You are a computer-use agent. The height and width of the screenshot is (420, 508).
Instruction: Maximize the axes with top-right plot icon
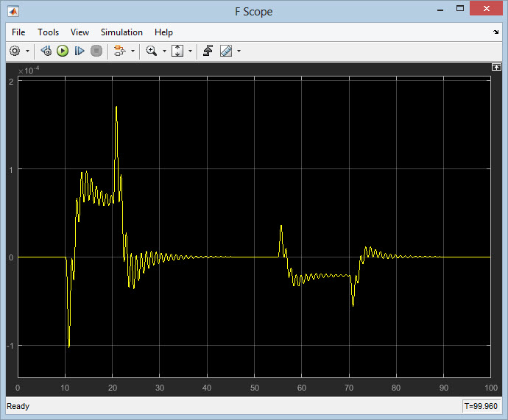coord(496,67)
